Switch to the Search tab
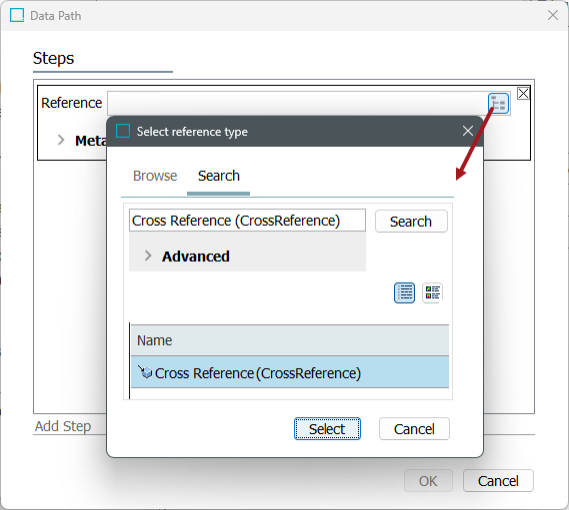Screen dimensions: 569x510 [218, 176]
